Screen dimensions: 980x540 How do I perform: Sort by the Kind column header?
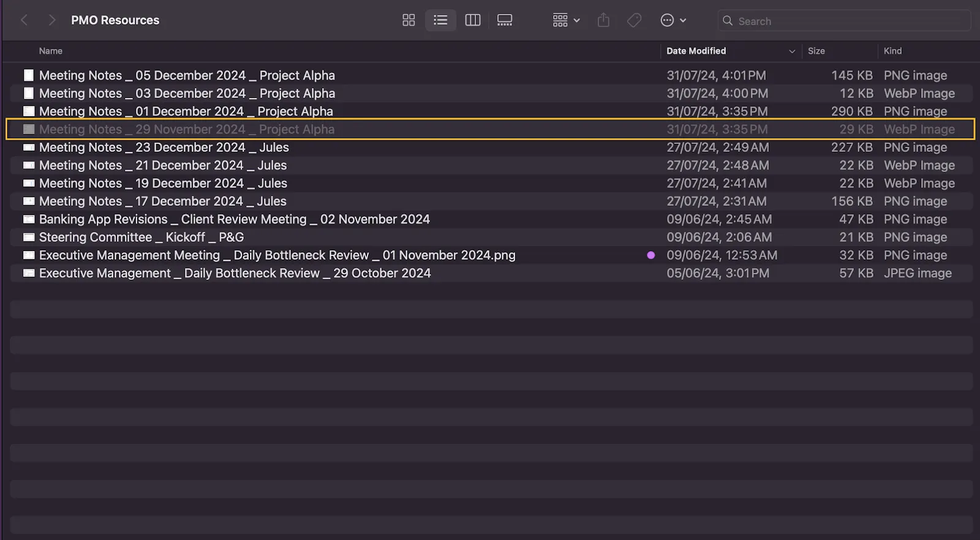pos(892,51)
